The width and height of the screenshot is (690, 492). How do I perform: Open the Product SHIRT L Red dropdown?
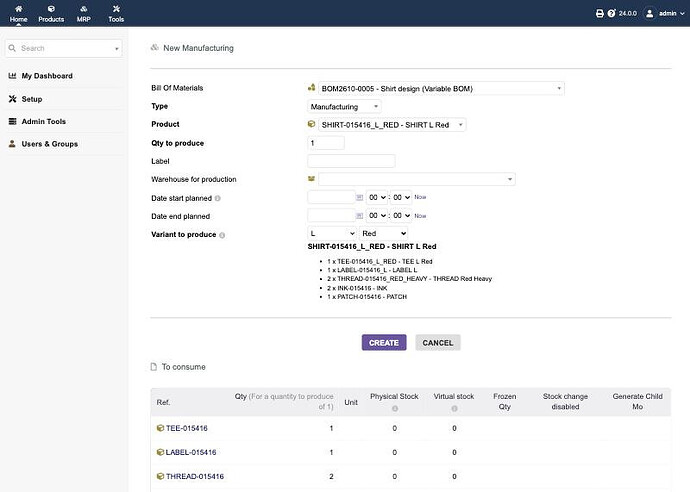[x=392, y=125]
